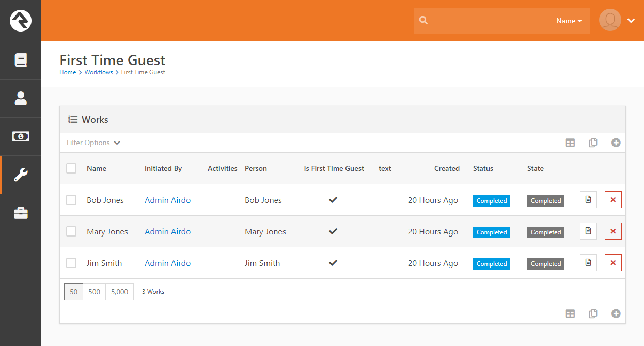Image resolution: width=644 pixels, height=346 pixels.
Task: Sort by Status column header
Action: click(x=483, y=168)
